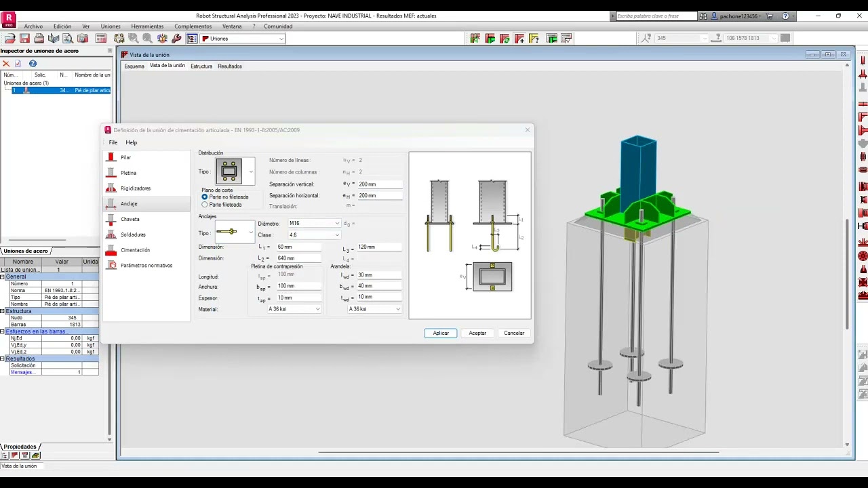Click the Aceptar button
The height and width of the screenshot is (488, 868).
(477, 333)
